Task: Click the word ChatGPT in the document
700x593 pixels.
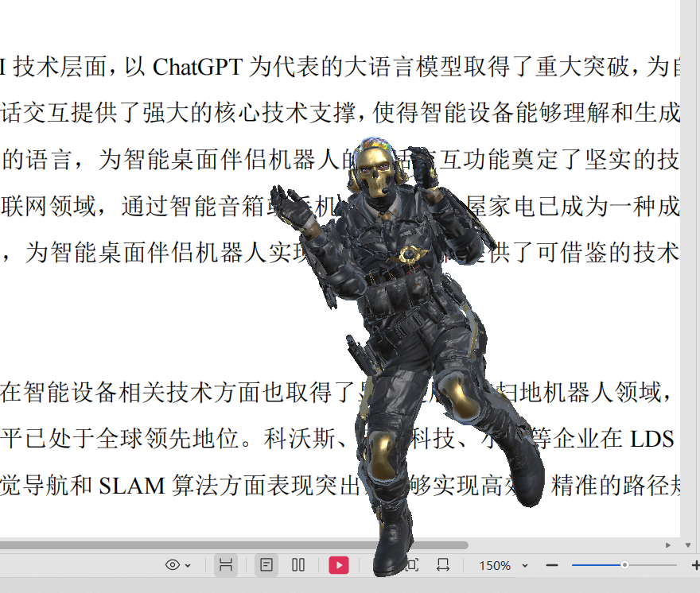Action: click(197, 67)
